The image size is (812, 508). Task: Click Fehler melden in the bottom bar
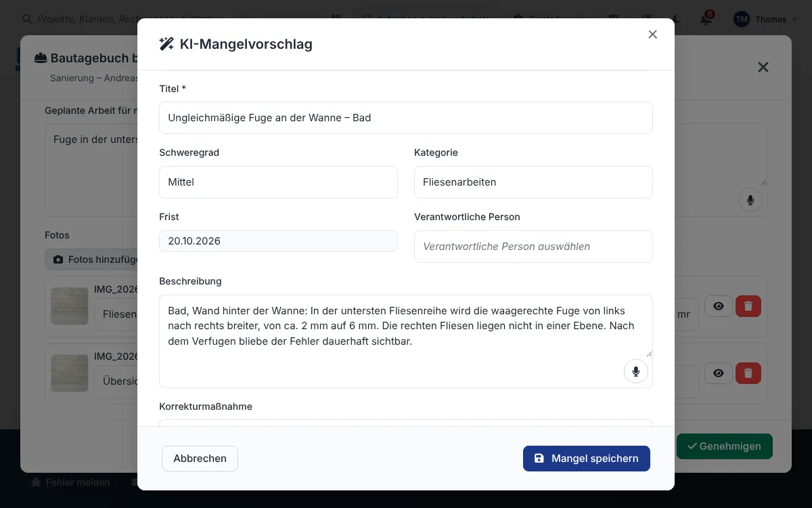pos(70,482)
